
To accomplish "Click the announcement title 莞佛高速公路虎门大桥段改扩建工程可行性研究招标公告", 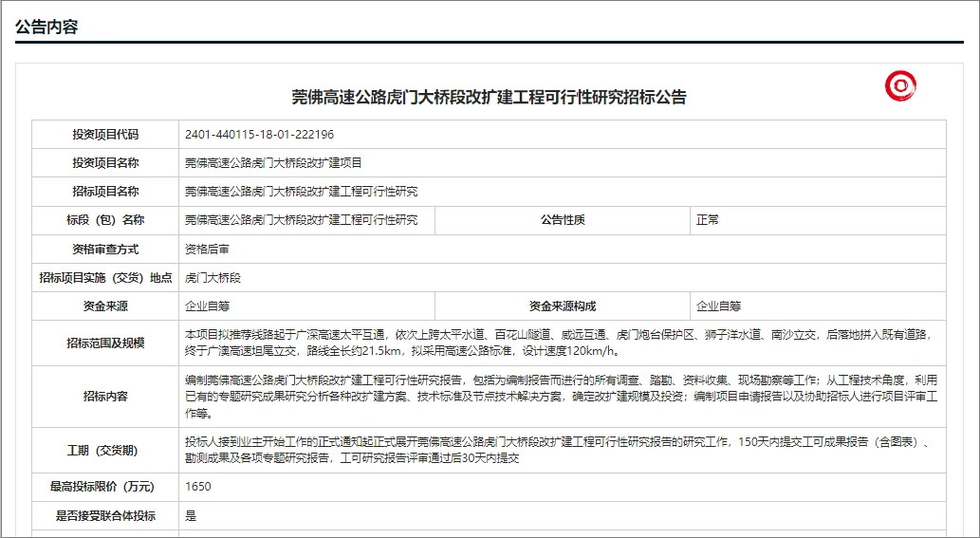I will pyautogui.click(x=489, y=97).
